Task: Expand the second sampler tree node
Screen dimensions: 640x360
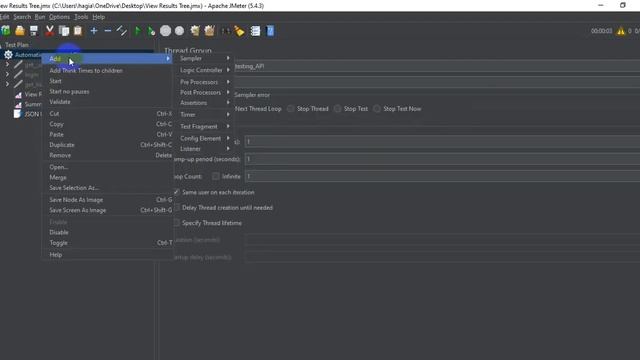Action: click(7, 74)
